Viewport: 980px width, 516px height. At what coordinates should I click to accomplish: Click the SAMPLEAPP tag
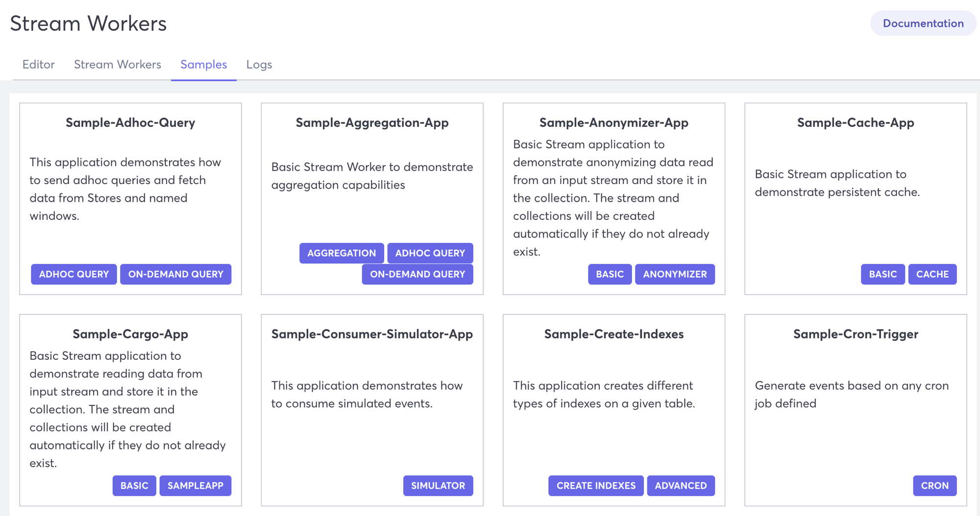tap(195, 486)
